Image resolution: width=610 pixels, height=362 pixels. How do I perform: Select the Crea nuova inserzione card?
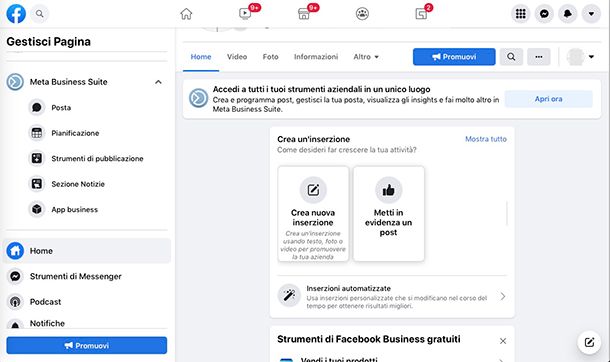coord(313,213)
